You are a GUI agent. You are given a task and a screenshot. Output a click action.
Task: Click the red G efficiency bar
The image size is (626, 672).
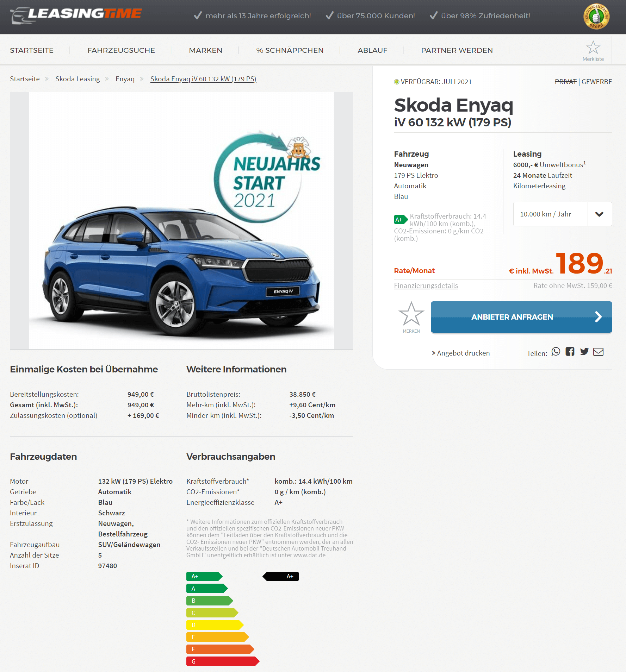pyautogui.click(x=223, y=661)
